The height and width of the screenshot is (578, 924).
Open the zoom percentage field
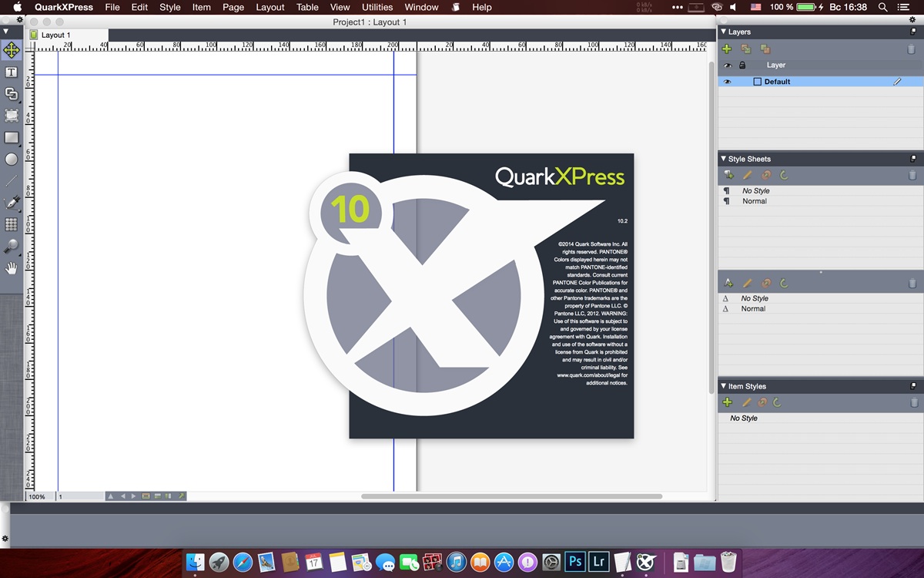pyautogui.click(x=40, y=496)
